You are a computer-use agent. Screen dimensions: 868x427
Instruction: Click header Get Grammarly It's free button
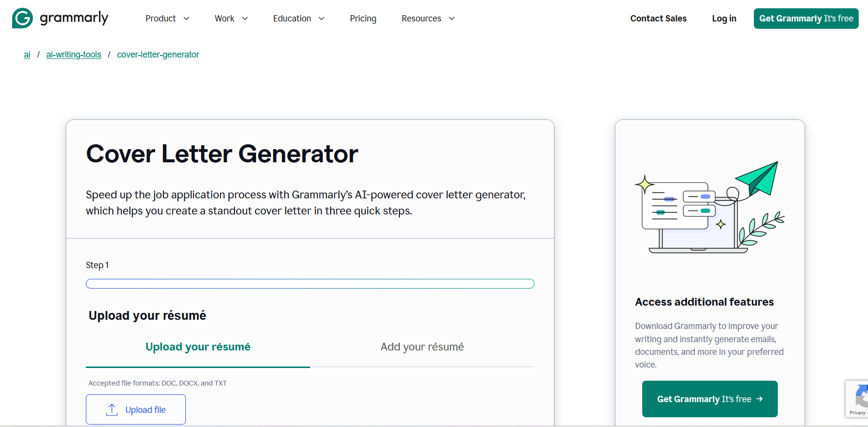pos(806,19)
